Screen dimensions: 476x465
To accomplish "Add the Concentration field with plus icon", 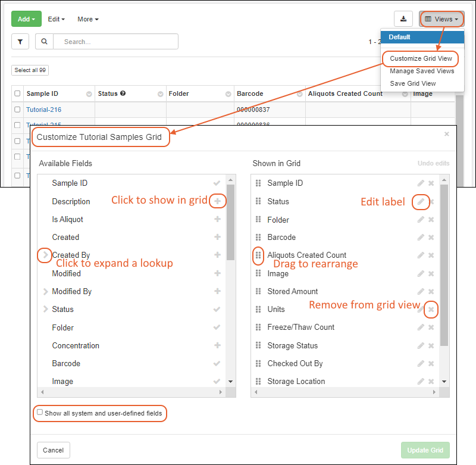I will click(x=217, y=345).
